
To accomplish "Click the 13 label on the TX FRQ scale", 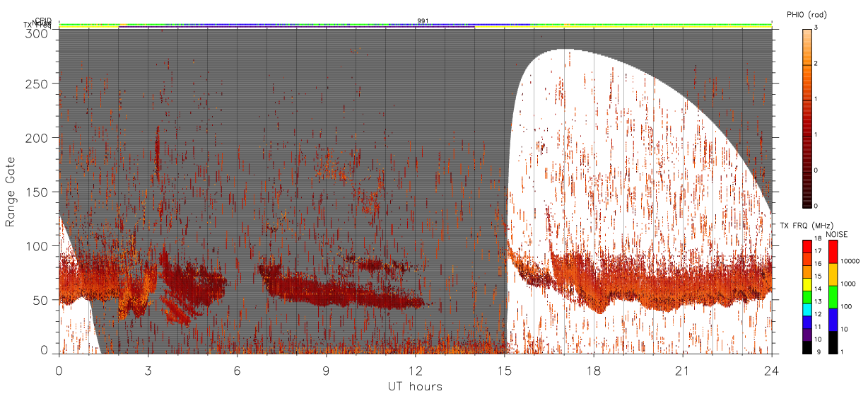I will click(x=816, y=302).
